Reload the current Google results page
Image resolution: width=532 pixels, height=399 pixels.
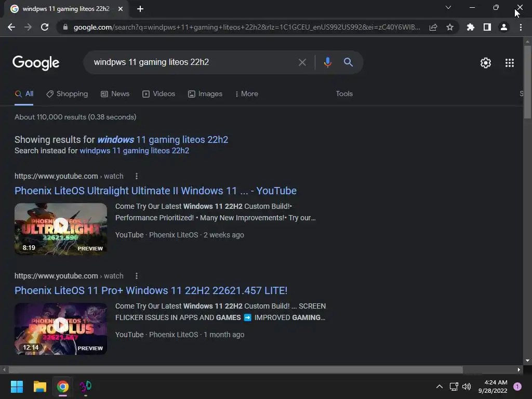pyautogui.click(x=45, y=27)
